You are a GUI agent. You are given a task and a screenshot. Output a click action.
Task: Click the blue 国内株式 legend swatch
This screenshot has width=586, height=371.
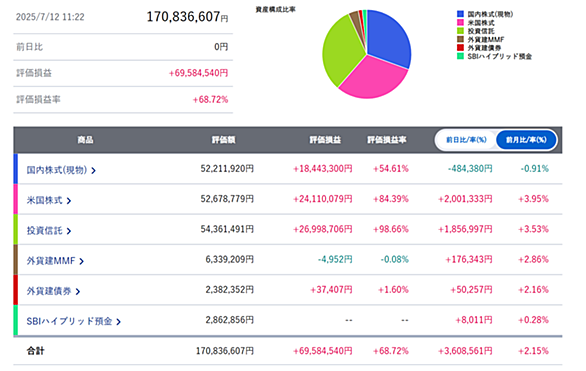click(460, 14)
